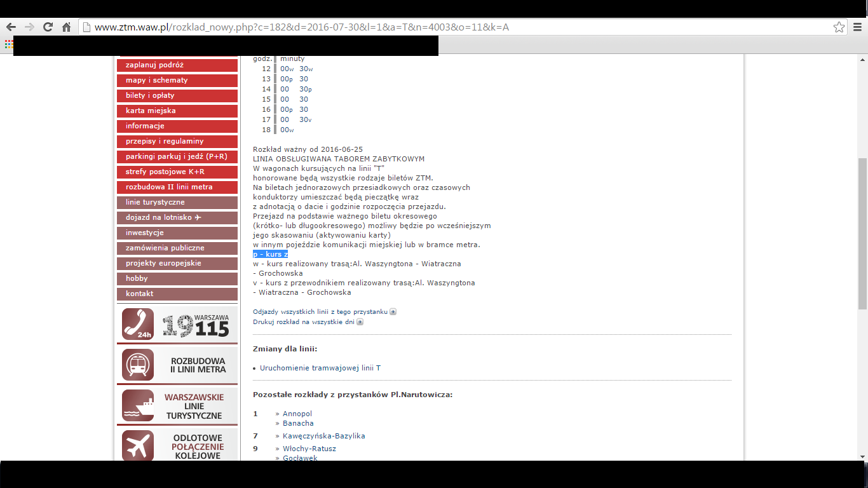Open 'Uruchomienie tramwajowej linii T' link
The image size is (868, 488).
click(320, 368)
